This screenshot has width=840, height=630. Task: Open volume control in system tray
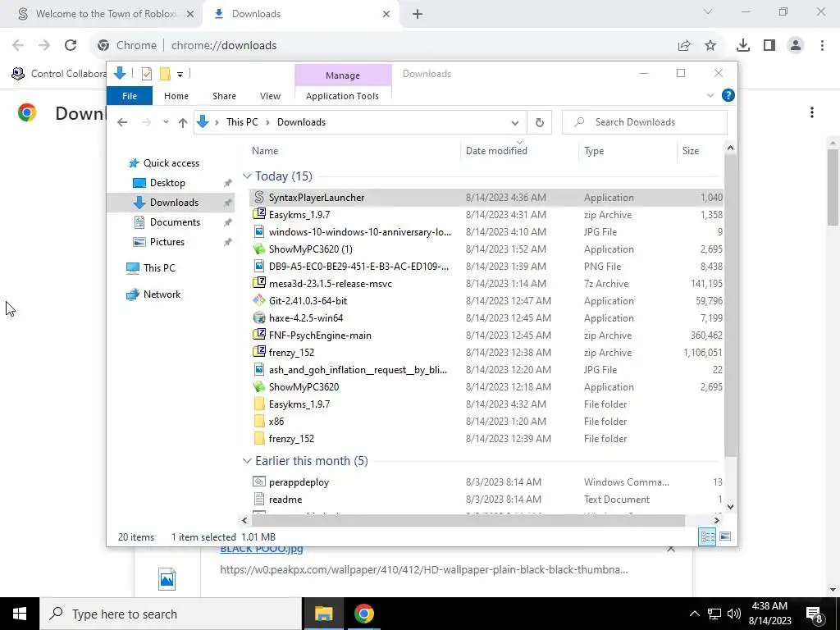tap(734, 614)
